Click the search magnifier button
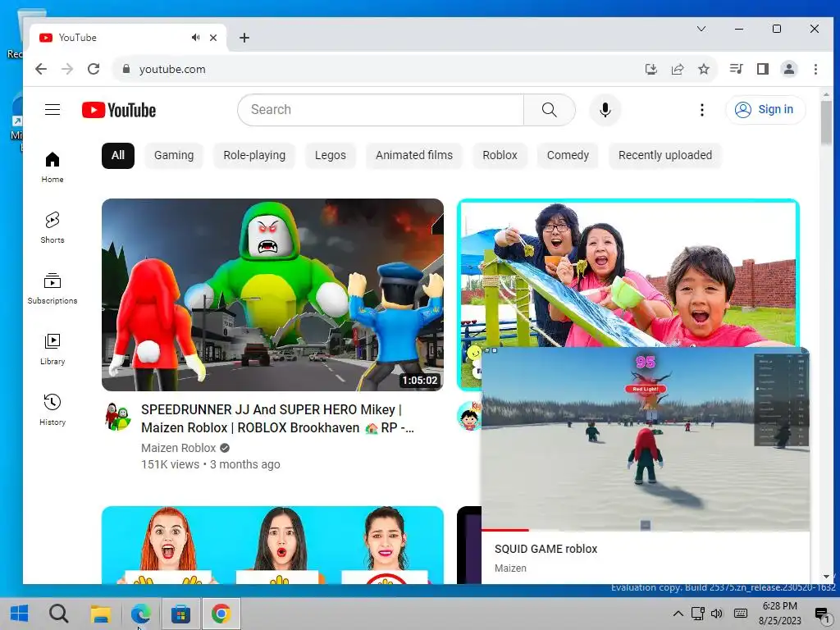 [x=549, y=110]
